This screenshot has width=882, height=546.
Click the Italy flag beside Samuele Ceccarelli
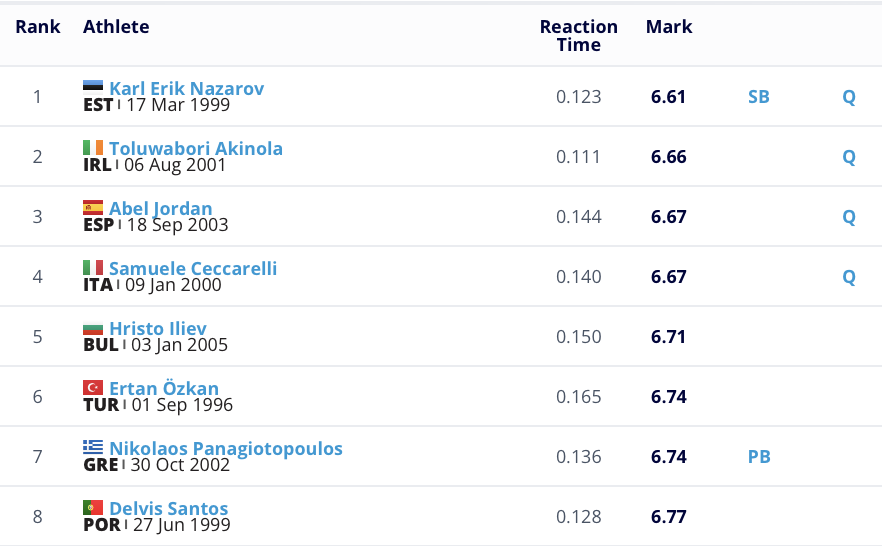pos(93,267)
